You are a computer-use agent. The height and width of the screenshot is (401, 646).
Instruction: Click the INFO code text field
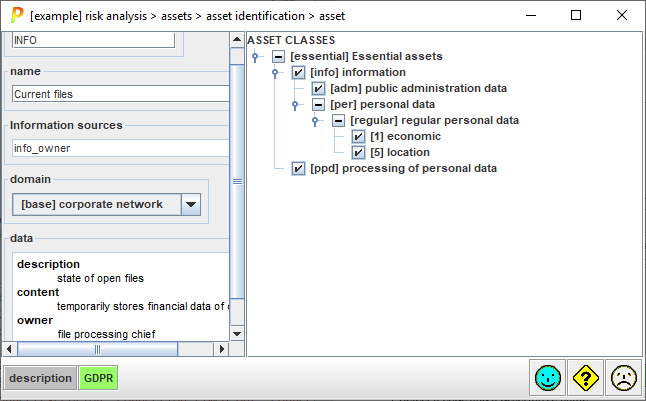92,40
